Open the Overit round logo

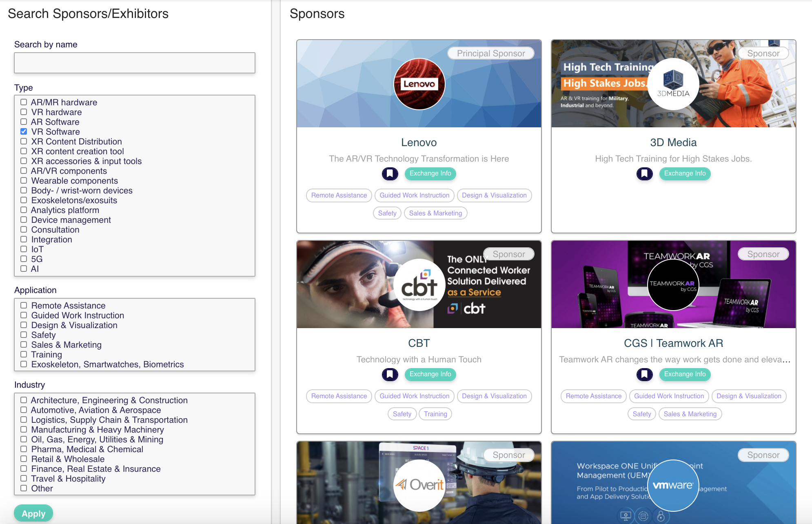pyautogui.click(x=419, y=486)
